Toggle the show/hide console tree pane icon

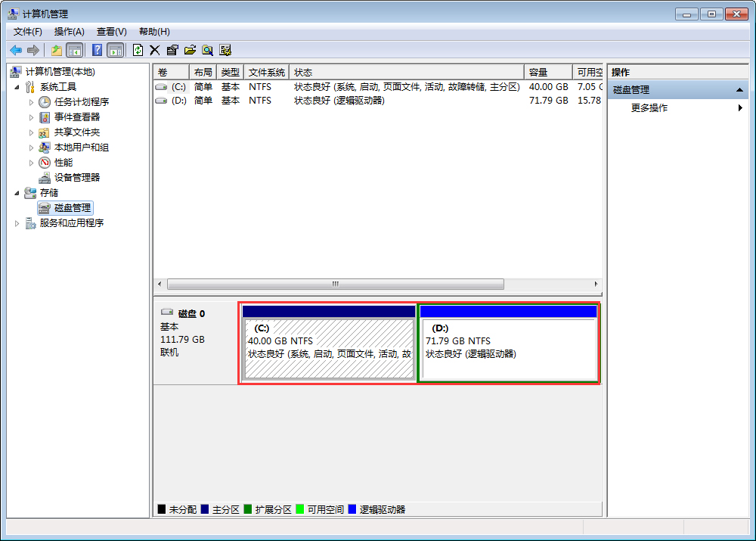click(75, 50)
